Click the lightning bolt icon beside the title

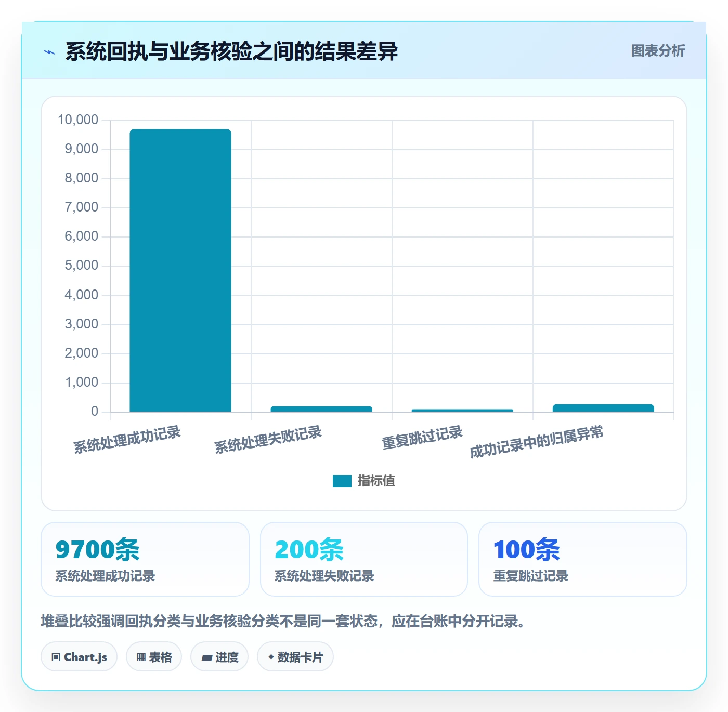tap(49, 52)
